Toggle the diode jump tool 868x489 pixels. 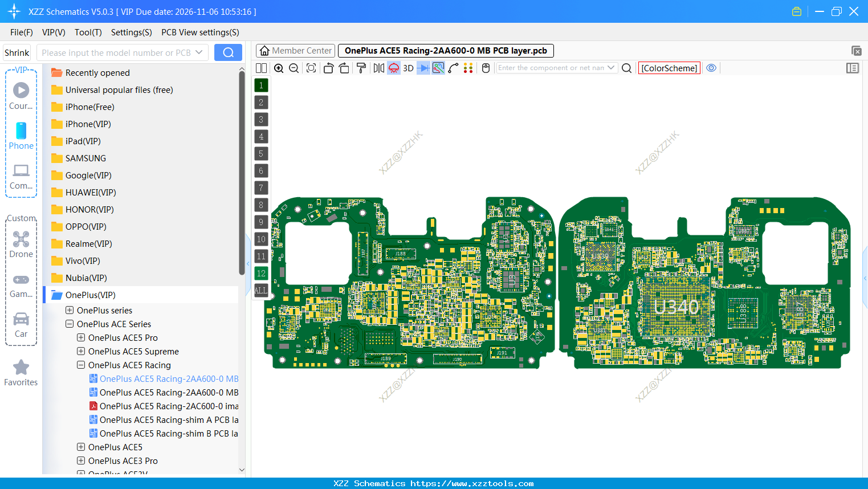[422, 68]
